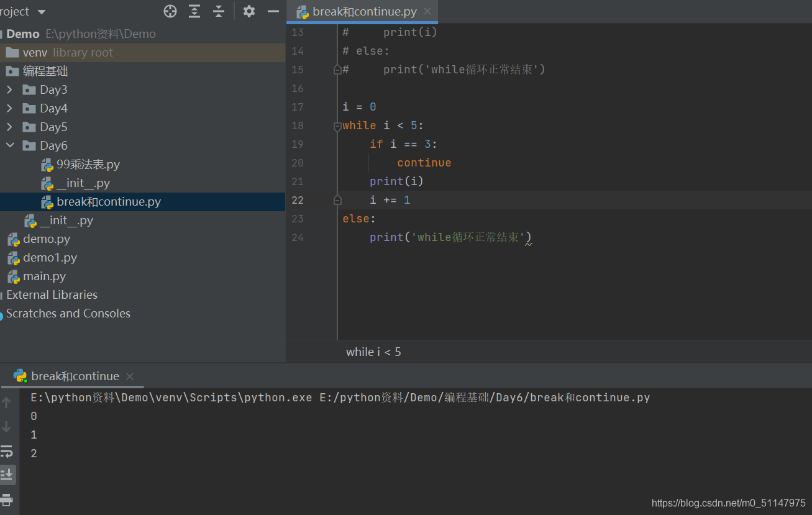Screen dimensions: 812x515
Task: Click the Python icon next to main.py
Action: click(x=14, y=276)
